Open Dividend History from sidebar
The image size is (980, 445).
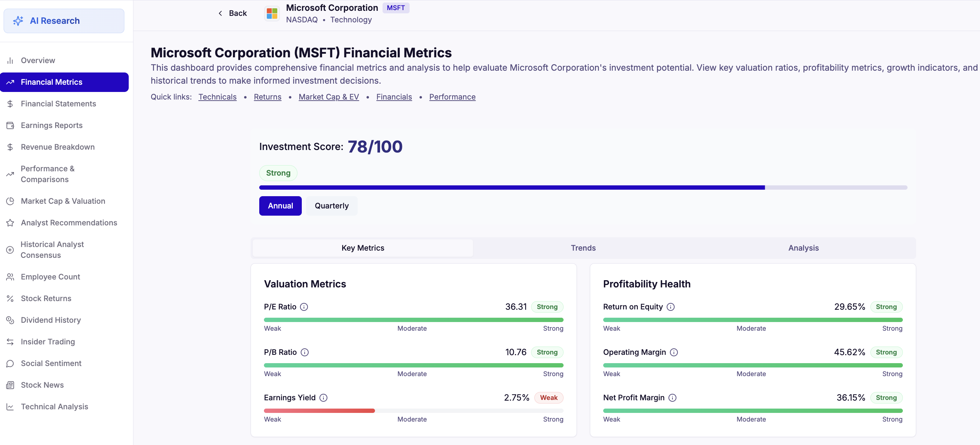click(50, 320)
